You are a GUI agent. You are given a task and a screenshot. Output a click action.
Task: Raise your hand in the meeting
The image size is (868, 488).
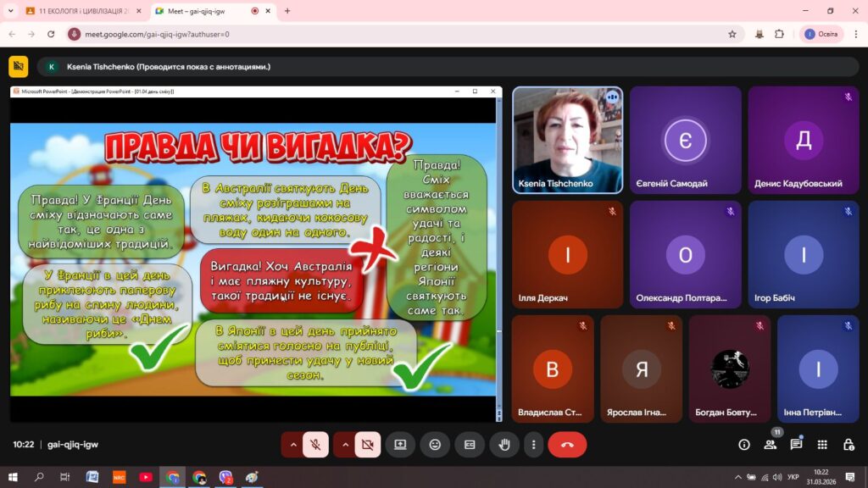click(x=504, y=445)
